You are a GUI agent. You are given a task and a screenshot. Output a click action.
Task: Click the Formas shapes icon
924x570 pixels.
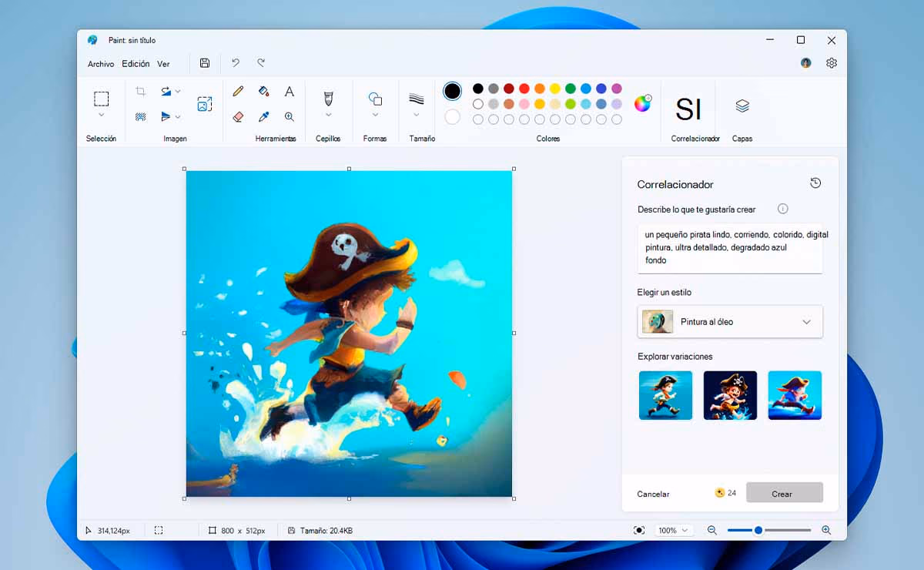375,99
